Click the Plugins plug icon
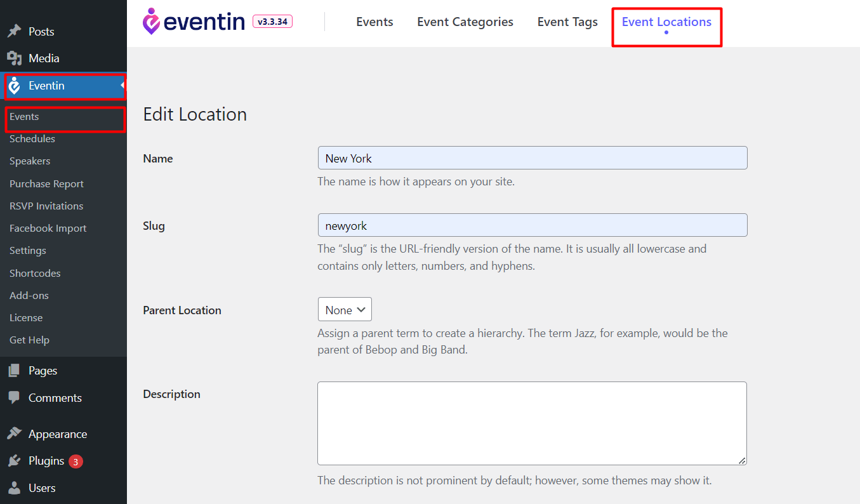860x504 pixels. point(15,461)
